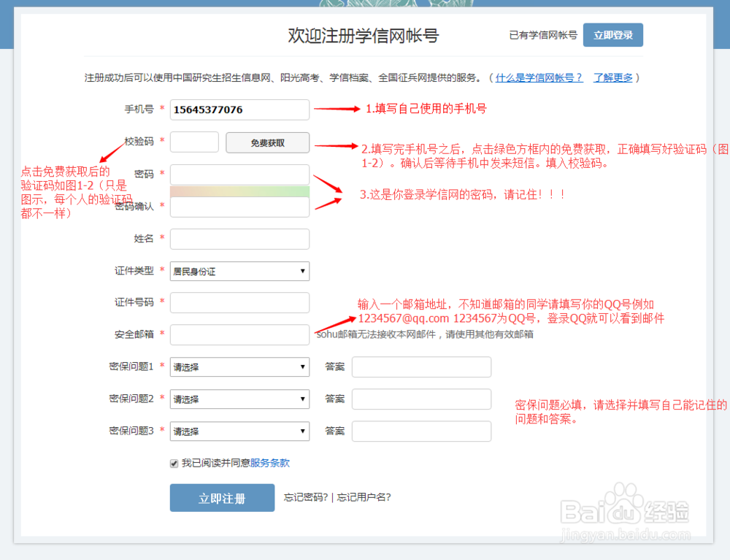Viewport: 730px width, 560px height.
Task: Click 免费获取 to request verification code
Action: tap(267, 142)
